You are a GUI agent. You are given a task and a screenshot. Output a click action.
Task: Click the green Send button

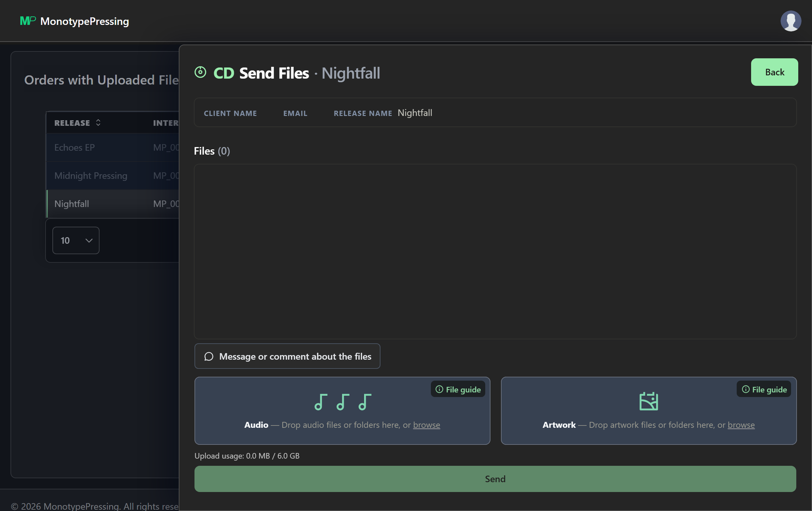495,479
